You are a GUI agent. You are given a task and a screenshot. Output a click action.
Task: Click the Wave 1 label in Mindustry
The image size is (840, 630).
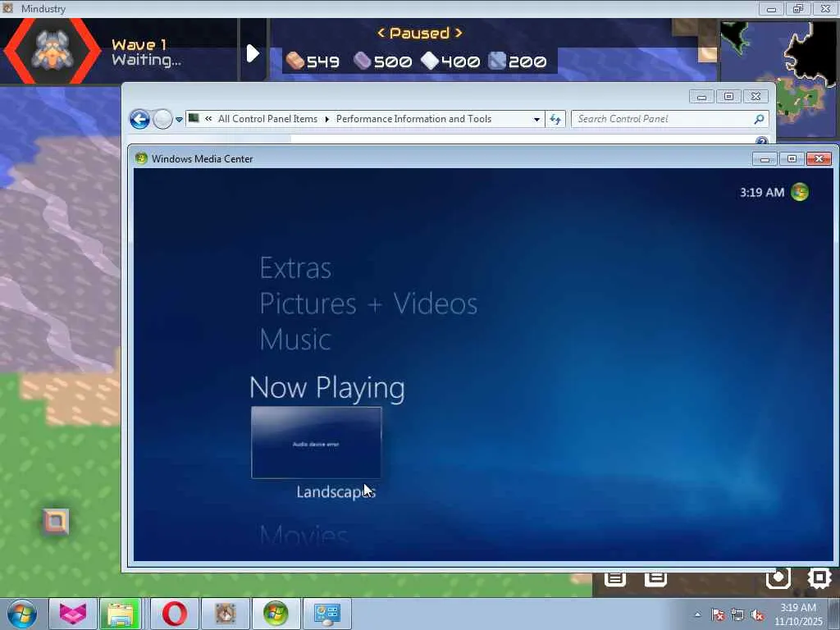pyautogui.click(x=139, y=44)
